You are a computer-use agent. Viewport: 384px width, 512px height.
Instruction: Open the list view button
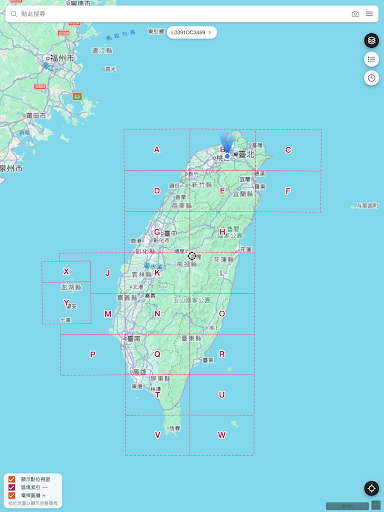coord(371,60)
